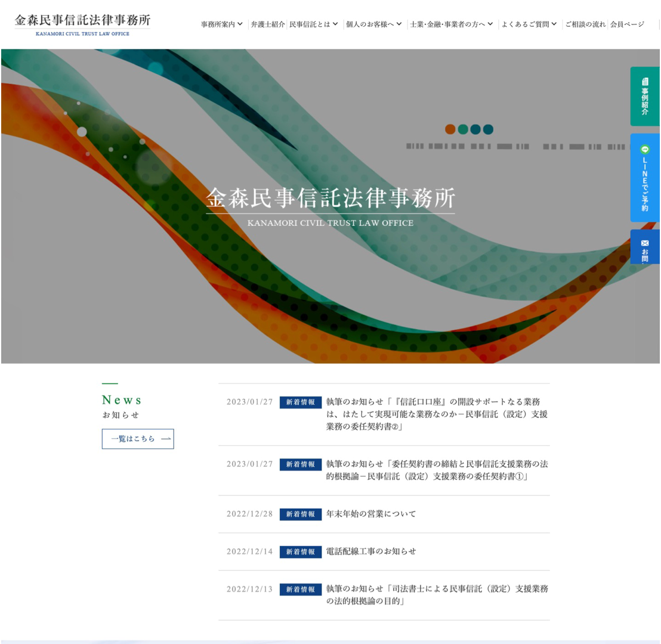Open news about 信託口口座 開設サポート
661x644 pixels.
437,414
